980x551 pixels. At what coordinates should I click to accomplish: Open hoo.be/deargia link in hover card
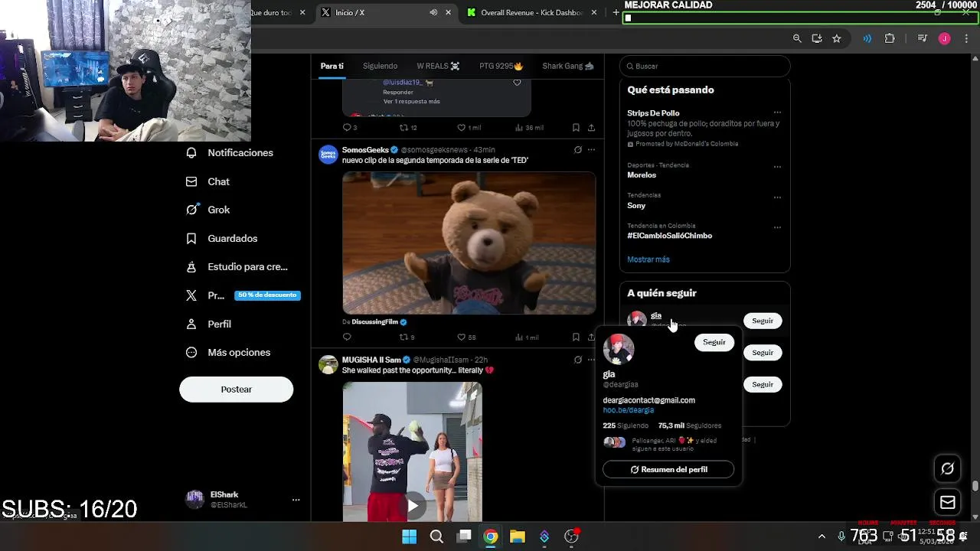[x=628, y=410]
